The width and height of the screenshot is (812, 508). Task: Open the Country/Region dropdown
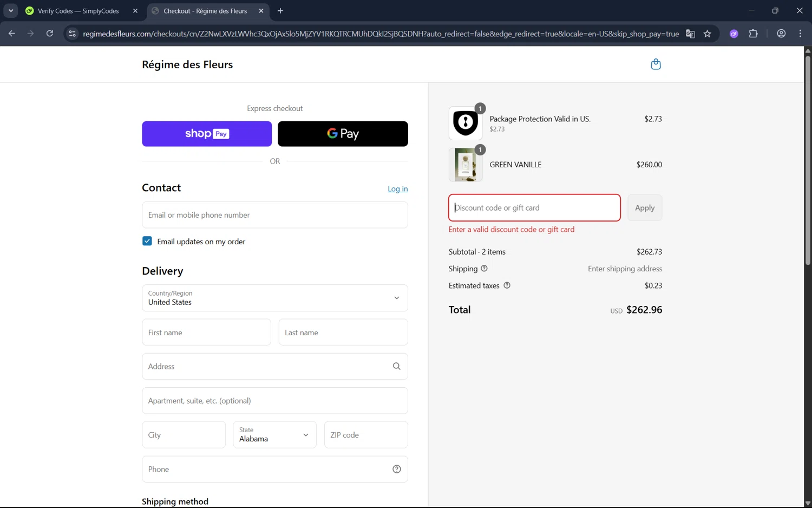coord(275,298)
